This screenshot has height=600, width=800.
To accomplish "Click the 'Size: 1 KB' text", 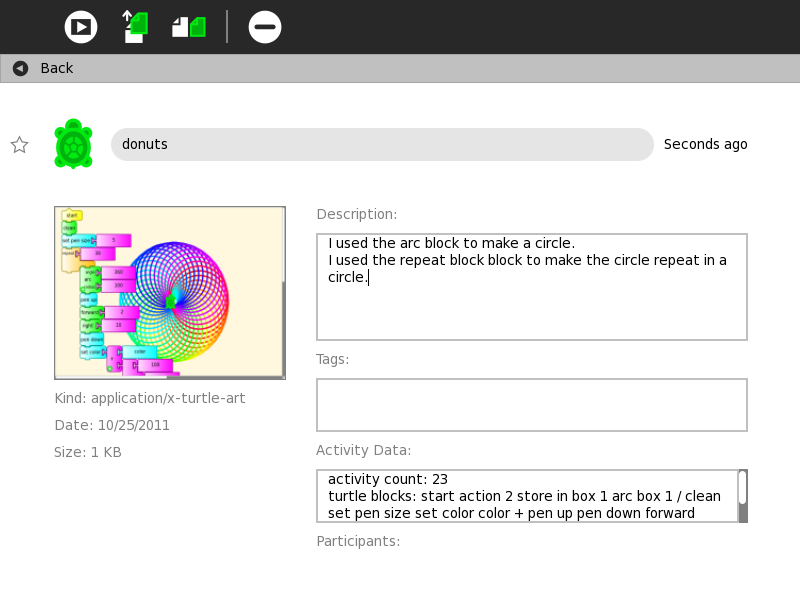I will pyautogui.click(x=88, y=452).
